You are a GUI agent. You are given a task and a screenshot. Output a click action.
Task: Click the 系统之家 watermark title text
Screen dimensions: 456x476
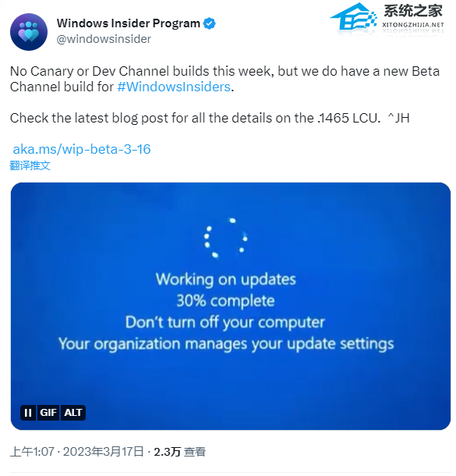coord(413,11)
